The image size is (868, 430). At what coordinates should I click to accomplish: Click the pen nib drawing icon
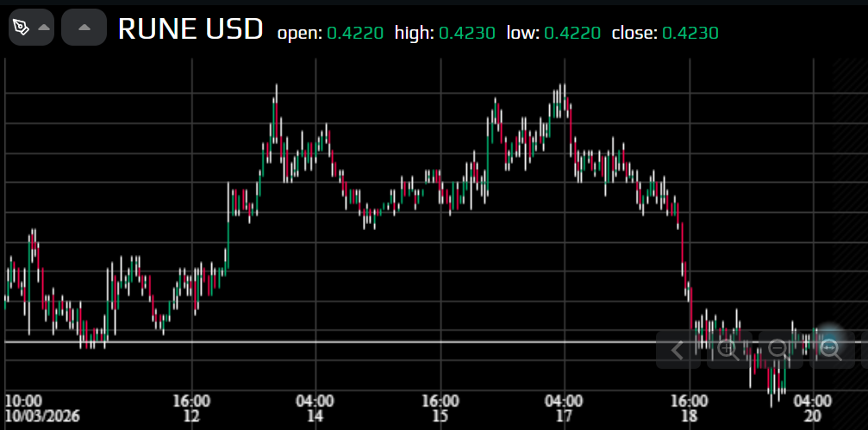(x=21, y=28)
